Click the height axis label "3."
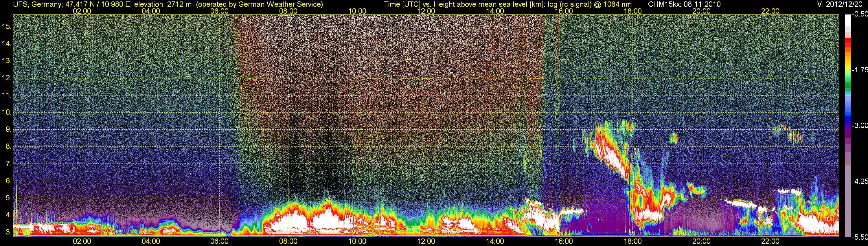This screenshot has width=868, height=246. point(8,232)
